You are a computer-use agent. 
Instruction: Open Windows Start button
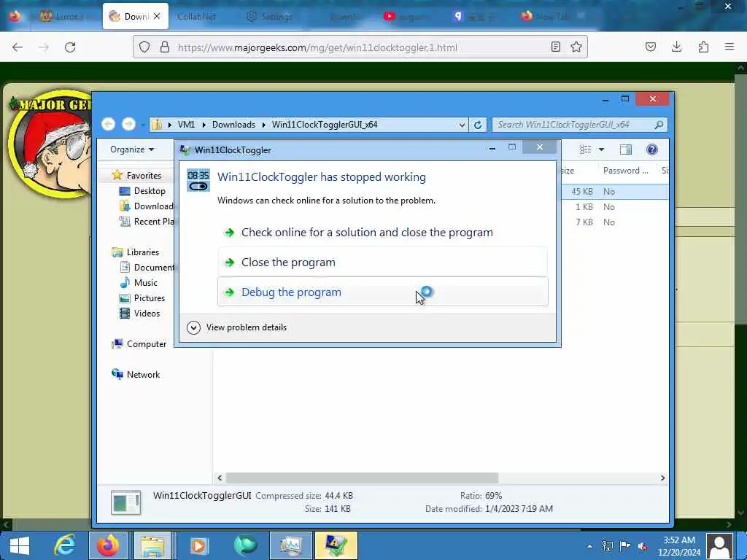(x=20, y=545)
